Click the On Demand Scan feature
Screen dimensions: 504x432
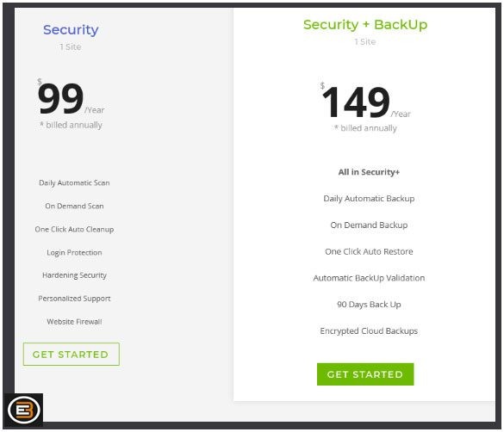tap(74, 206)
